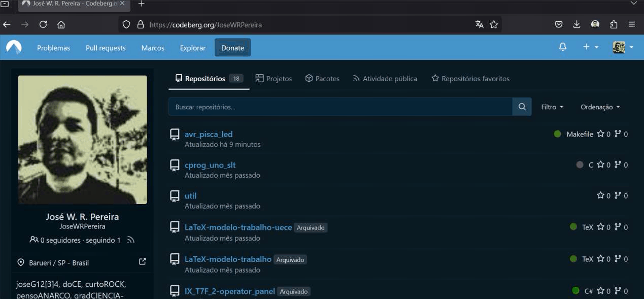This screenshot has width=644, height=299.
Task: Click the magnifier icon to search repositories
Action: pyautogui.click(x=522, y=107)
